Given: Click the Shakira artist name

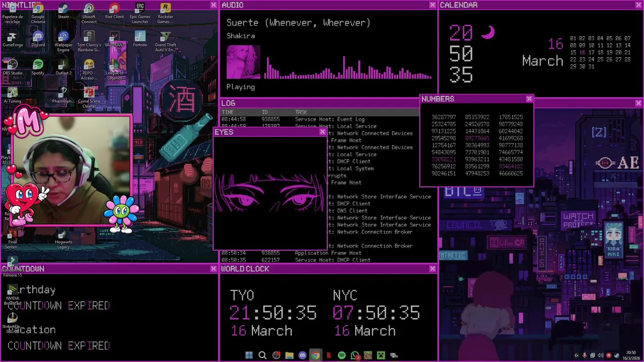Looking at the screenshot, I should 240,36.
